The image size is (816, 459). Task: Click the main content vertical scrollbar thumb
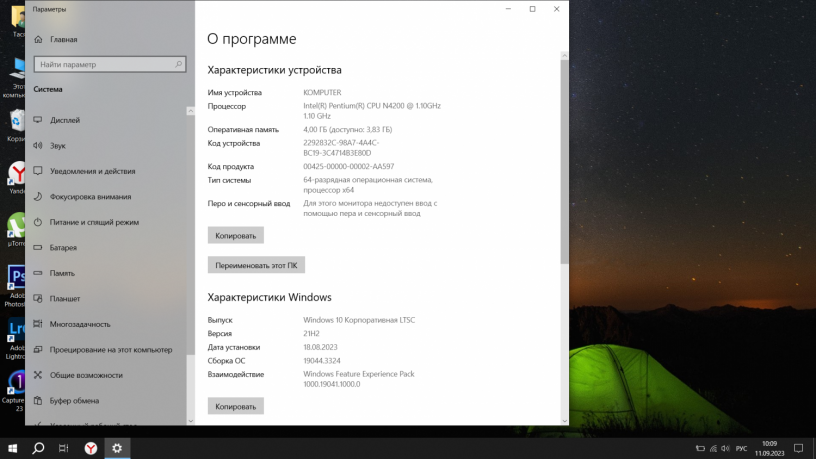coord(564,161)
